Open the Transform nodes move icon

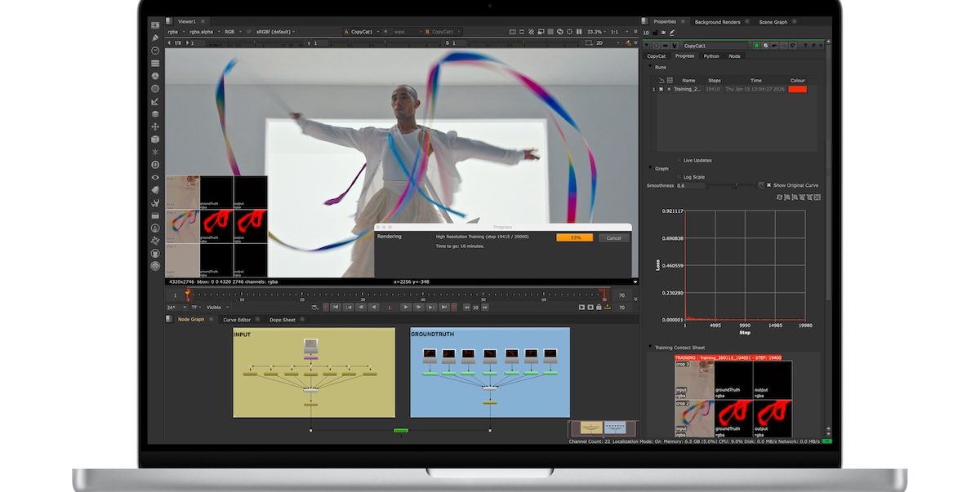point(155,126)
